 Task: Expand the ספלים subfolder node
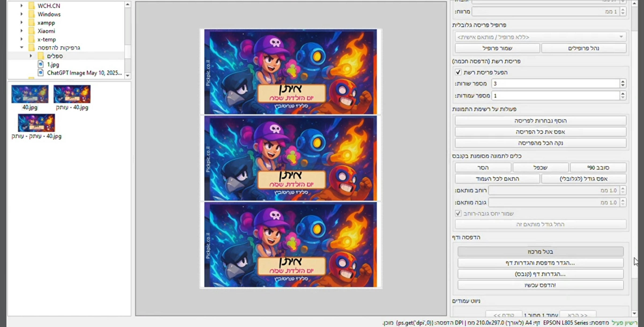pos(31,56)
